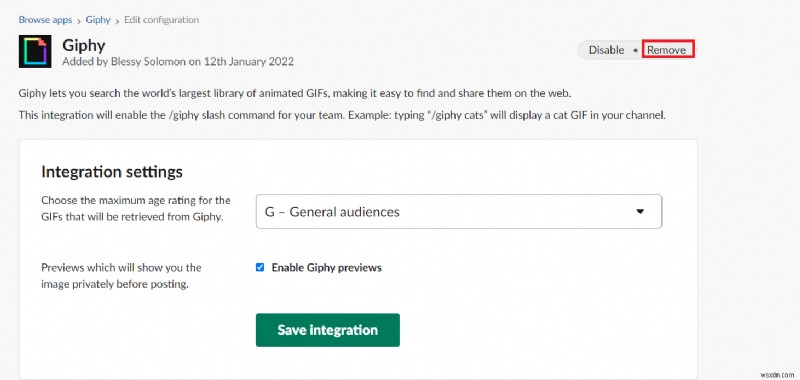800x380 pixels.
Task: Click the '/giphy slash command' explanation paragraph
Action: [342, 115]
